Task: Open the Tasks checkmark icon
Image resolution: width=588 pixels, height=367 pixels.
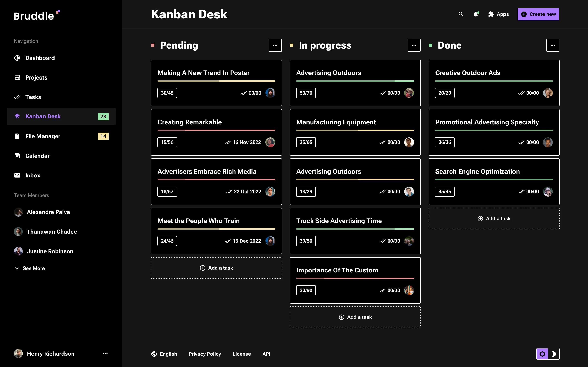Action: tap(17, 97)
